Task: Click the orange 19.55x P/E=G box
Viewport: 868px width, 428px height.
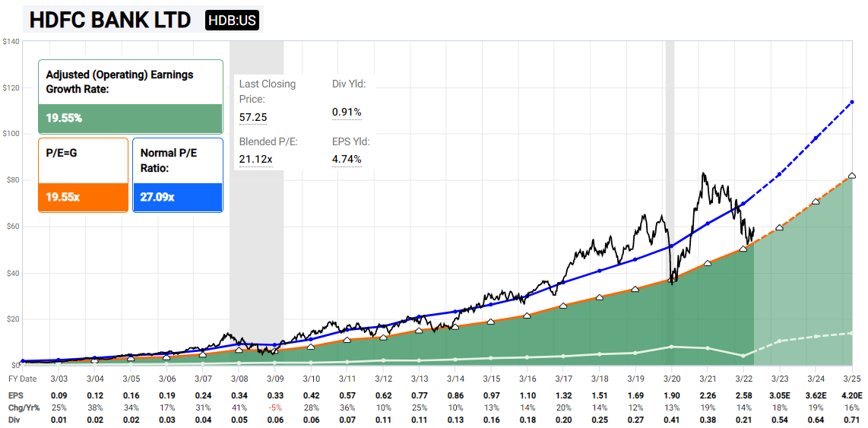Action: (83, 197)
